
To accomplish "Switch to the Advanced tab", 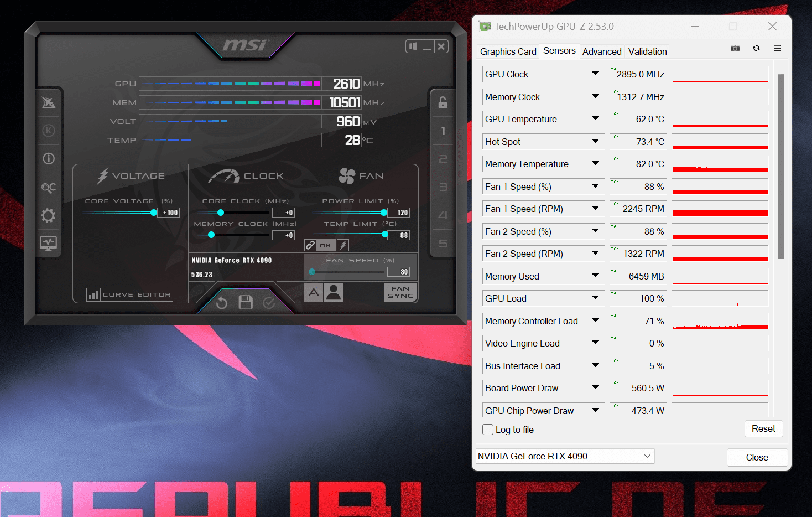I will pyautogui.click(x=602, y=51).
